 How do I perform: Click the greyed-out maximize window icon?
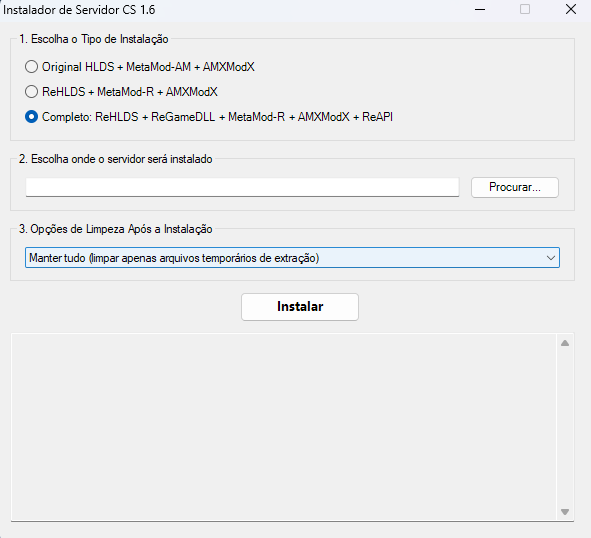coord(525,9)
